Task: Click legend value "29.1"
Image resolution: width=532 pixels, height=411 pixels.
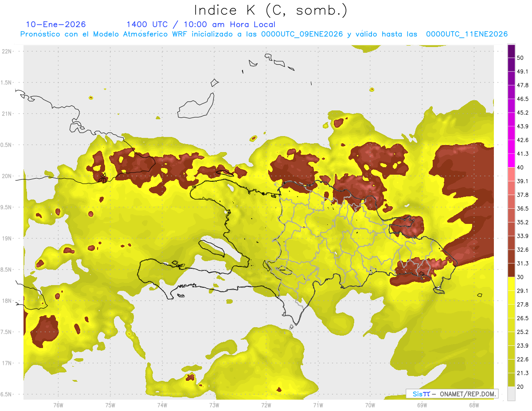Action: (523, 291)
